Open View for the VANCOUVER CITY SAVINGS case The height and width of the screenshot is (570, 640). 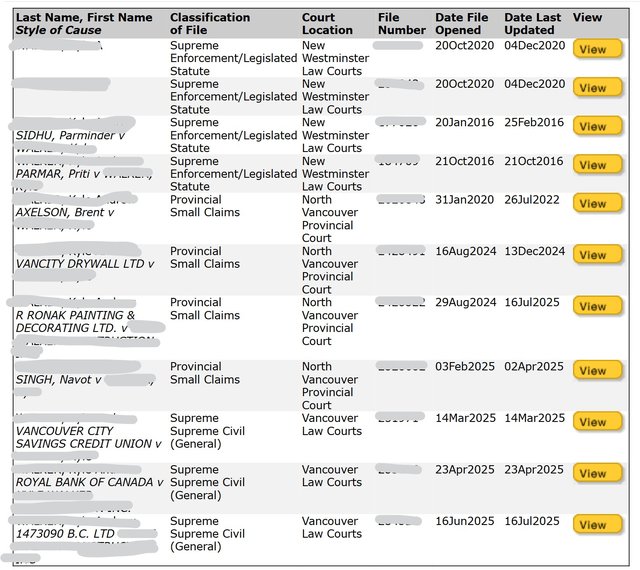598,422
